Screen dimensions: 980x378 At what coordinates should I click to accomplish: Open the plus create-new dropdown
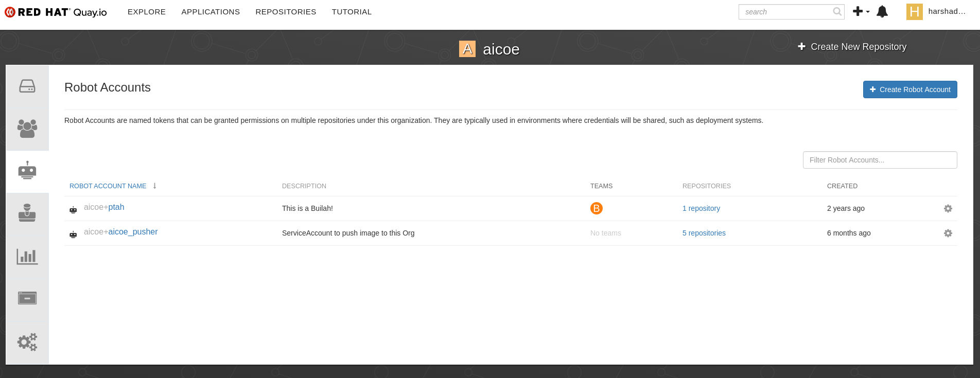(x=861, y=11)
